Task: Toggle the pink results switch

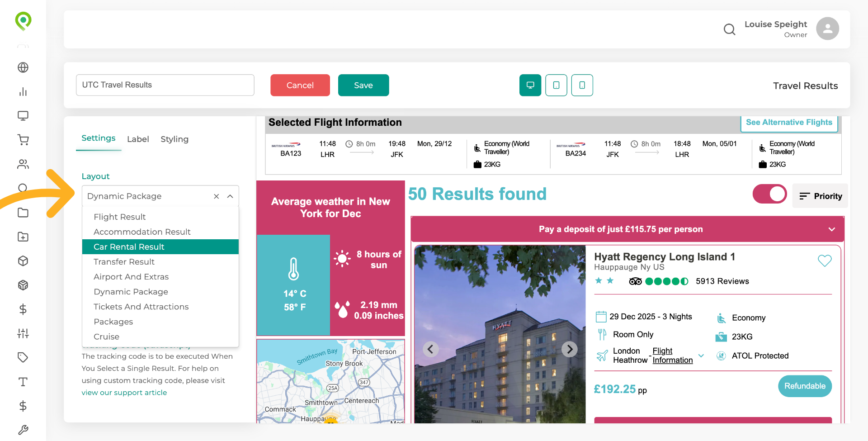Action: tap(769, 194)
